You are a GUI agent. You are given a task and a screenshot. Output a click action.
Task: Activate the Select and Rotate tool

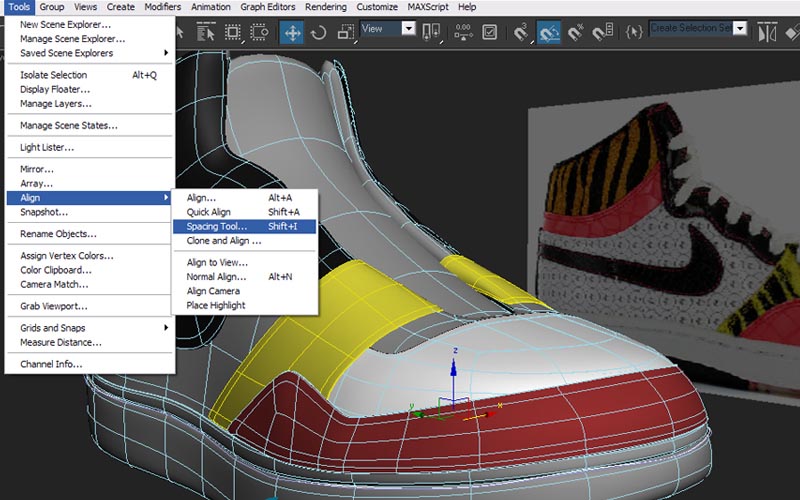click(319, 33)
